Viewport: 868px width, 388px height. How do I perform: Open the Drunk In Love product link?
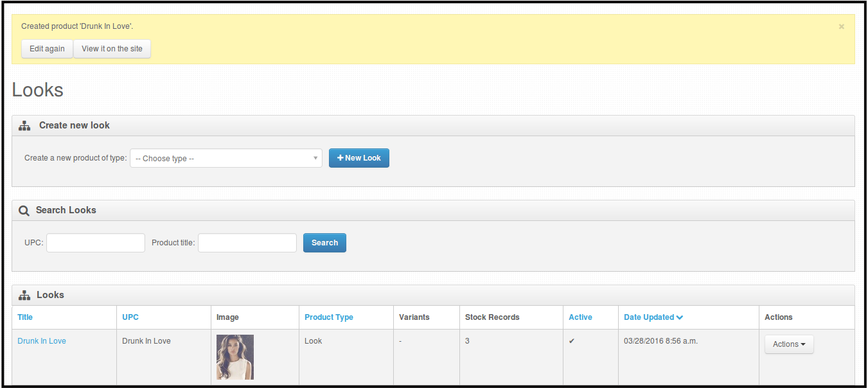point(42,341)
